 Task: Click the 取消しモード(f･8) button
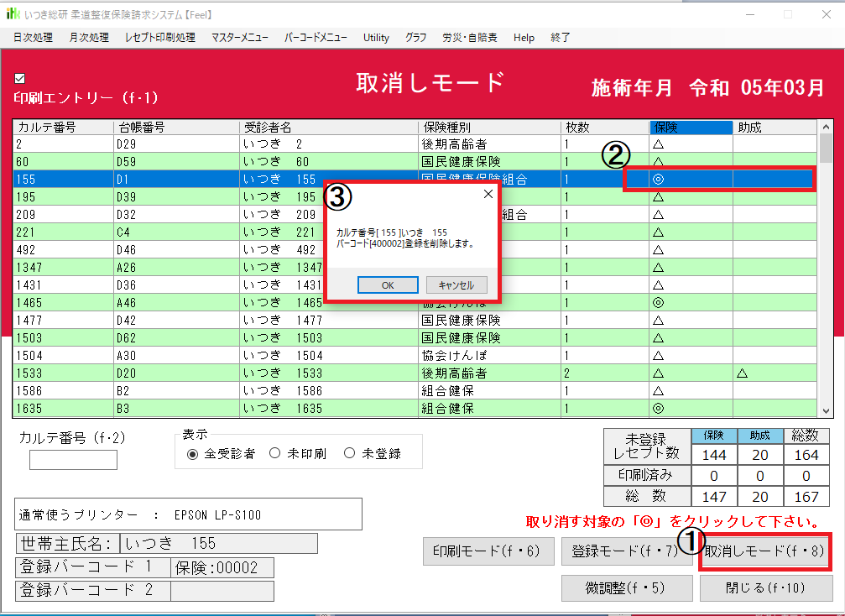[x=764, y=552]
